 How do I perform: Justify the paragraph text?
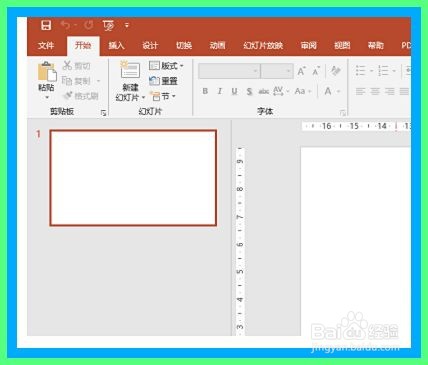(404, 91)
